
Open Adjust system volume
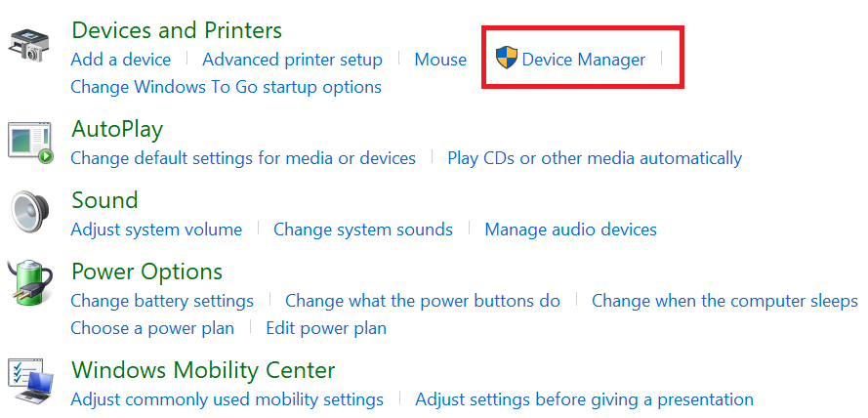click(x=156, y=230)
